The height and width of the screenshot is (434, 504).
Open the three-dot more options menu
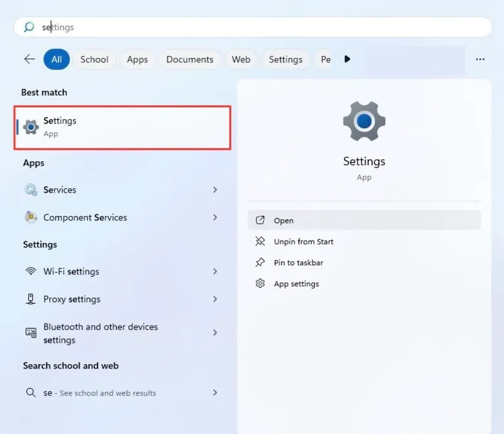coord(480,59)
